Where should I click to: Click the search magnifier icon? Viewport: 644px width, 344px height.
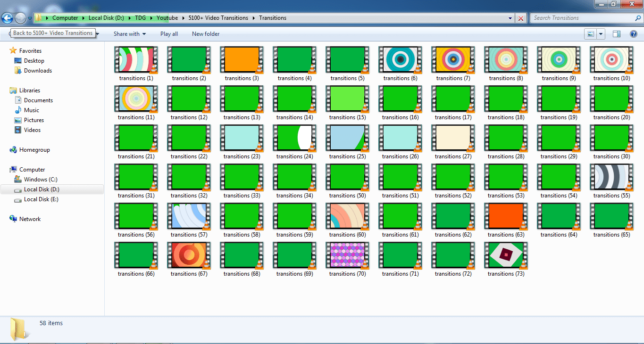coord(638,18)
